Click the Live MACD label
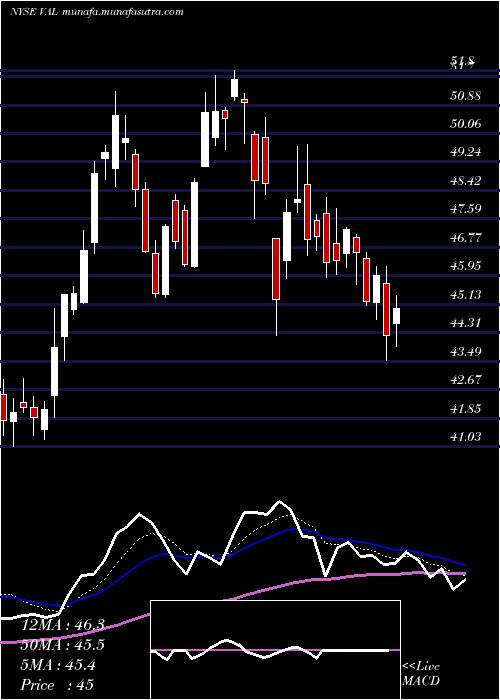The image size is (500, 700). coord(421,674)
